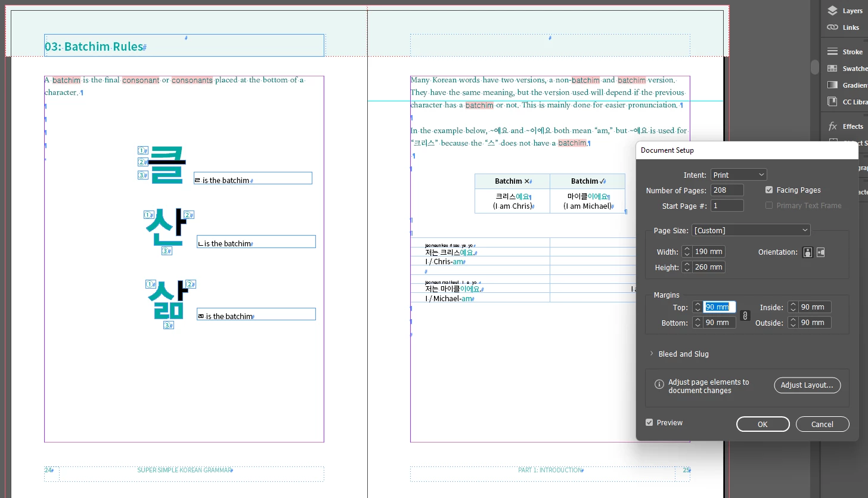
Task: Click the large 삶 character
Action: tap(168, 299)
